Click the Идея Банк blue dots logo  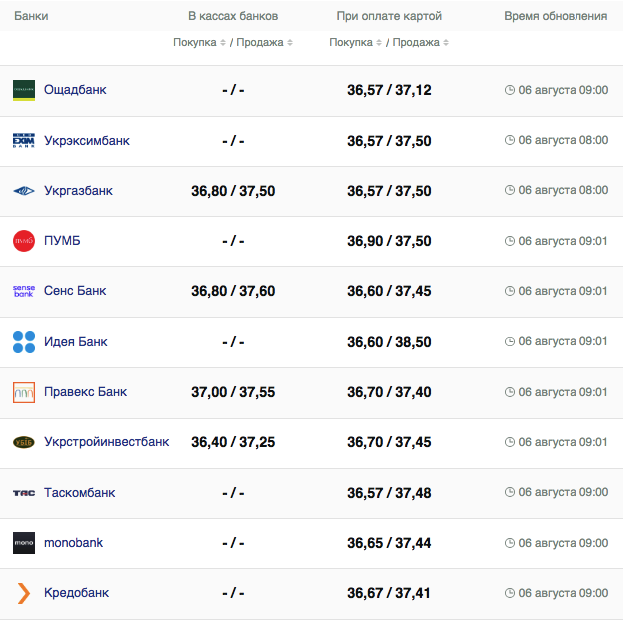point(24,342)
